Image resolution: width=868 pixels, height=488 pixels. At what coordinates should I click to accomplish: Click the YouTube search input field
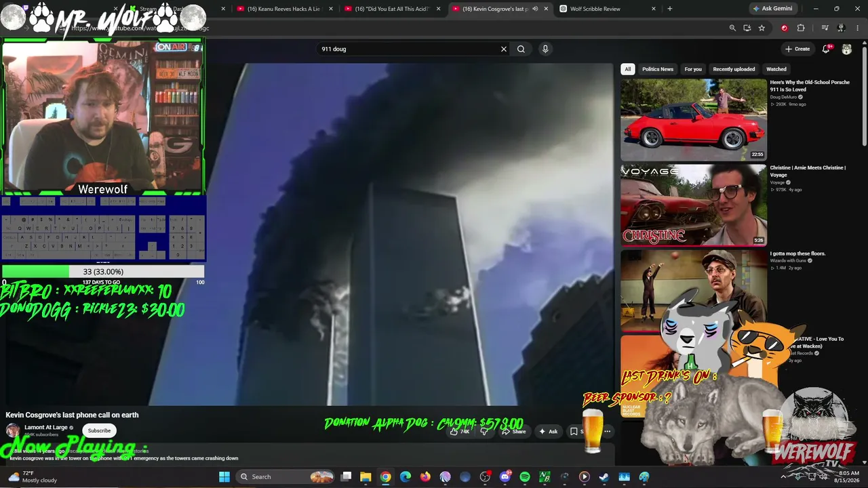[410, 49]
